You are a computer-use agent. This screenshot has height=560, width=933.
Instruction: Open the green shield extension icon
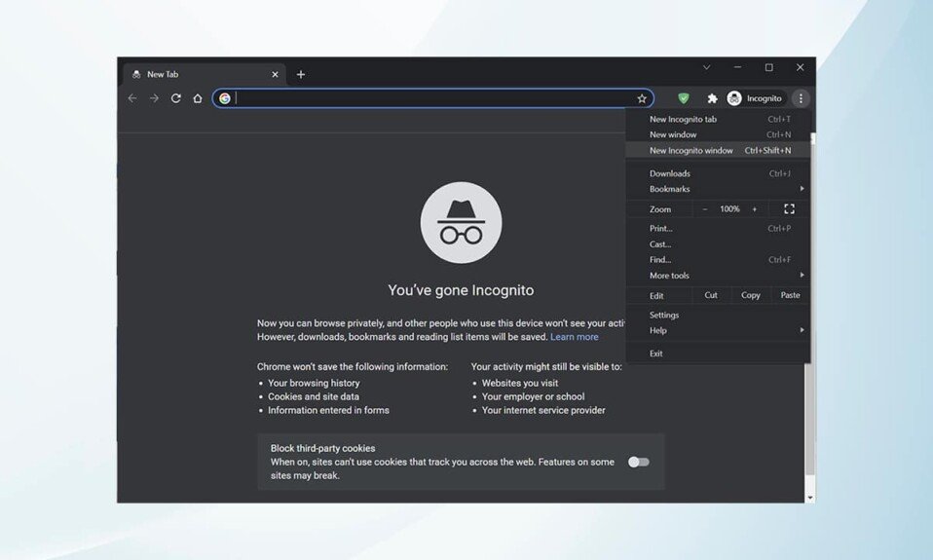[684, 98]
